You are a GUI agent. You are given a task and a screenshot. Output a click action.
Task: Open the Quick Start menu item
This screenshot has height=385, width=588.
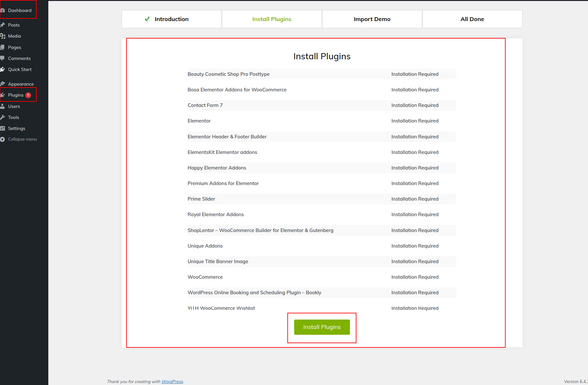pyautogui.click(x=20, y=69)
